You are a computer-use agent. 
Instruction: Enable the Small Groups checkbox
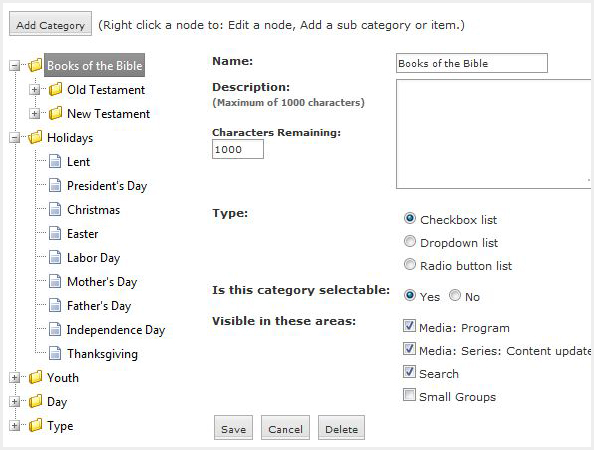pyautogui.click(x=409, y=395)
